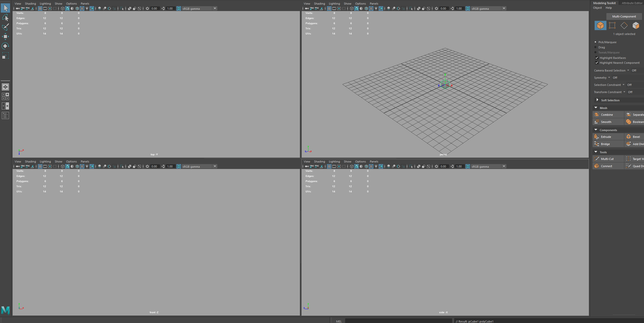Open Shading menu in top view panel
This screenshot has width=644, height=323.
(x=30, y=4)
